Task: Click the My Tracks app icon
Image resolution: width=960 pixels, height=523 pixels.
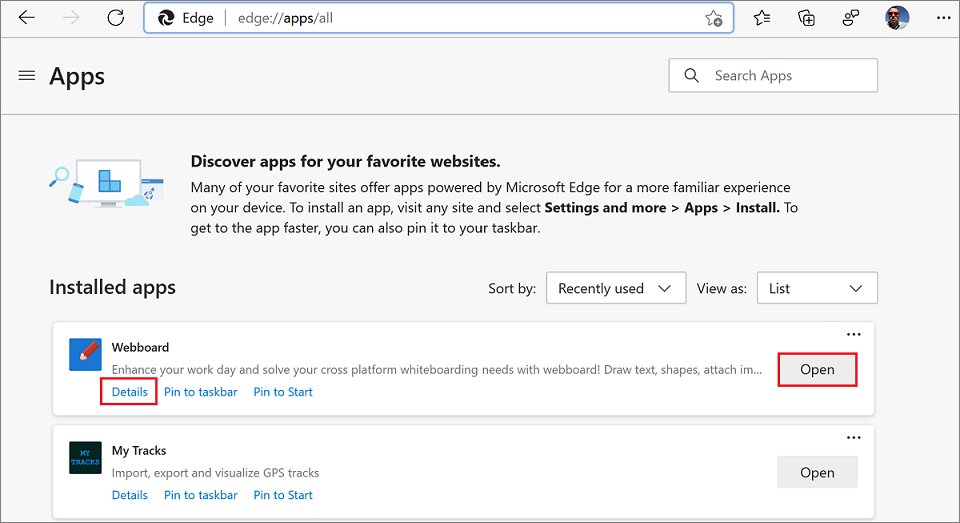Action: point(85,457)
